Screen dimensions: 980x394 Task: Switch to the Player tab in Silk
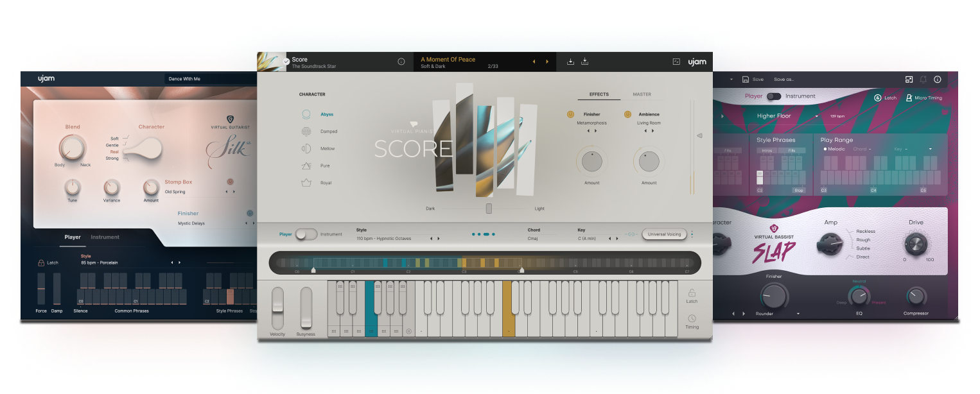click(x=73, y=237)
